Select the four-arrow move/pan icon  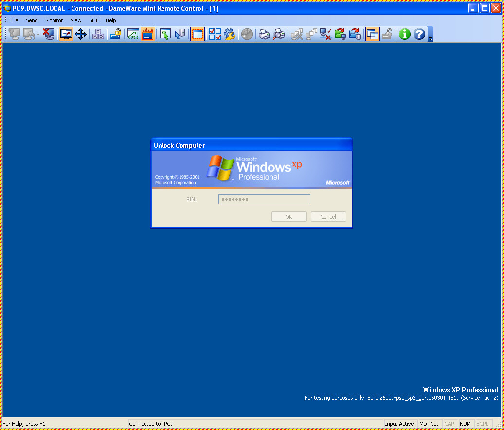pyautogui.click(x=81, y=34)
